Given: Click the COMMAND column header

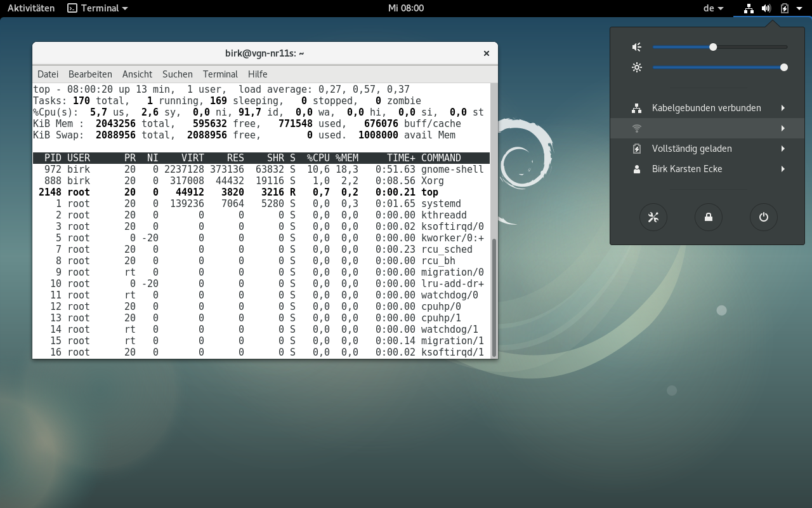Looking at the screenshot, I should (441, 158).
